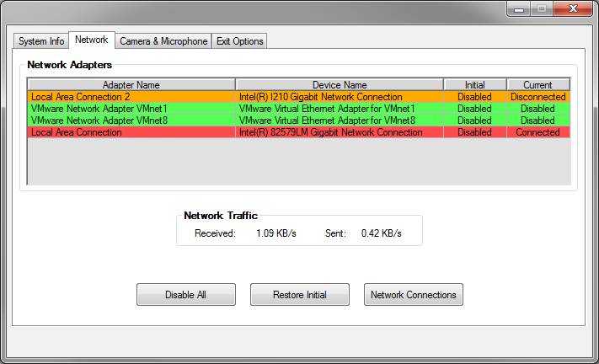
Task: Click the Restore Initial button
Action: (300, 294)
